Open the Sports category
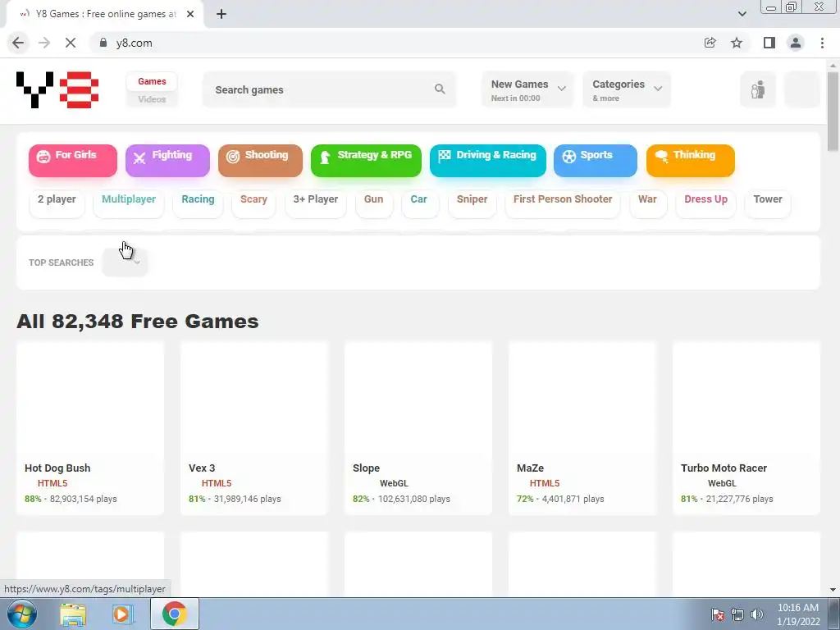Image resolution: width=840 pixels, height=630 pixels. coord(596,160)
